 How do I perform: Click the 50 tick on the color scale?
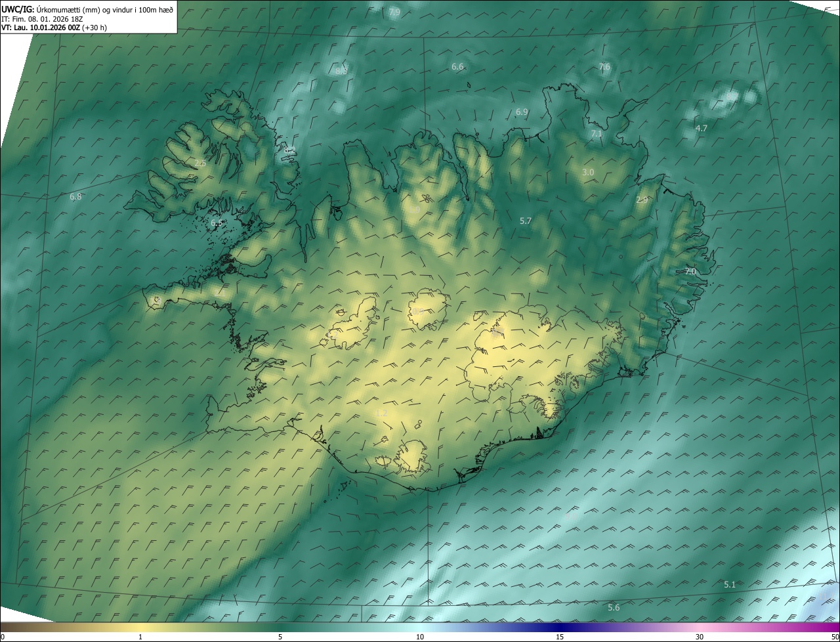pos(835,637)
